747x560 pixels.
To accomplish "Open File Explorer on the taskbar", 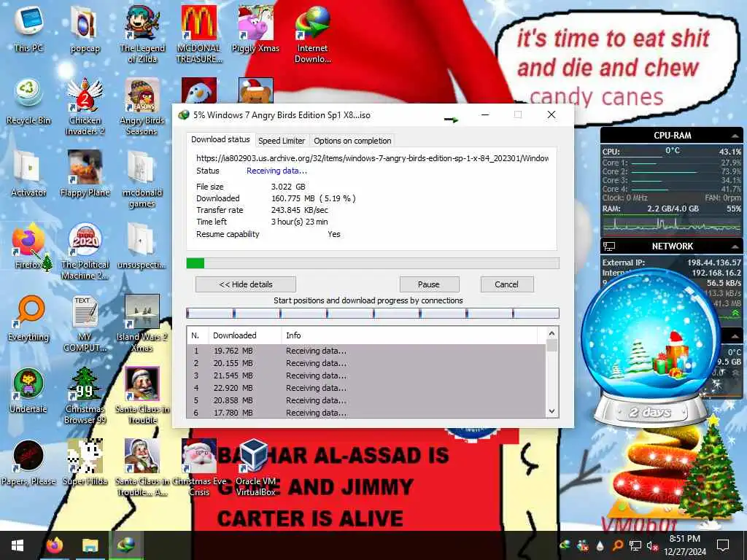I will click(x=90, y=545).
